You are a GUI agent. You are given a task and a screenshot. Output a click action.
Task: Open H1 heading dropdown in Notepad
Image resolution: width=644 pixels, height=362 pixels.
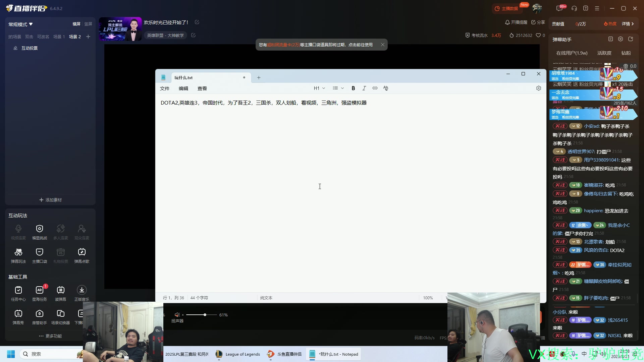coord(319,88)
